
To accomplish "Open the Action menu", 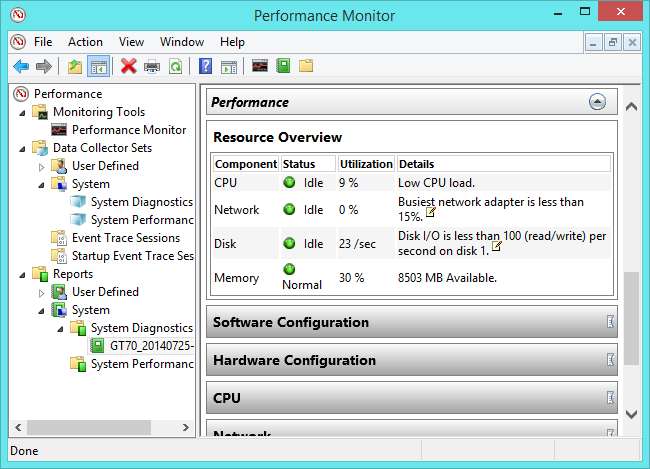I will (x=85, y=42).
